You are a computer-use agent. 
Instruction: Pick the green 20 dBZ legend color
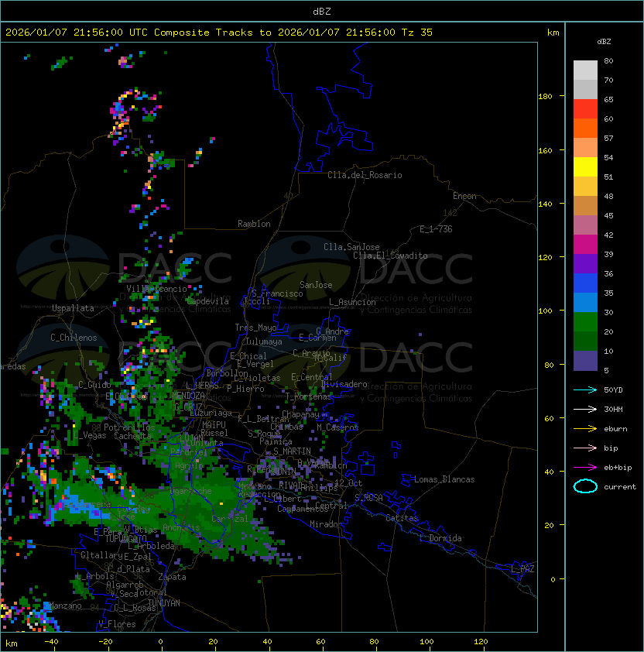click(585, 322)
